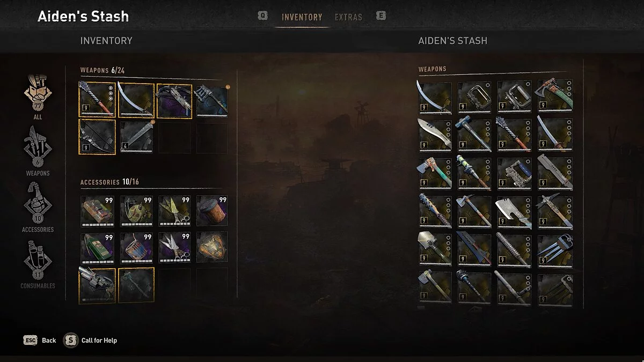Viewport: 644px width, 362px height.
Task: Select the bow weapon in inventory
Action: (x=98, y=137)
